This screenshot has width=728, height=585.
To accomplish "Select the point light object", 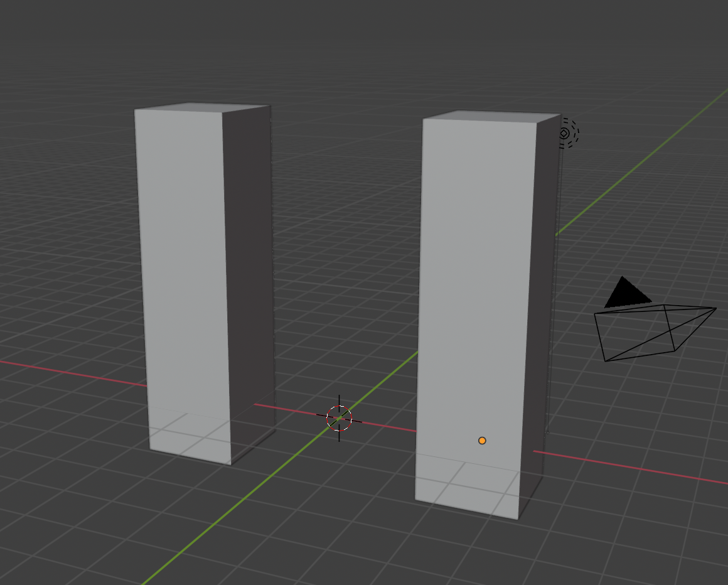I will [x=564, y=133].
